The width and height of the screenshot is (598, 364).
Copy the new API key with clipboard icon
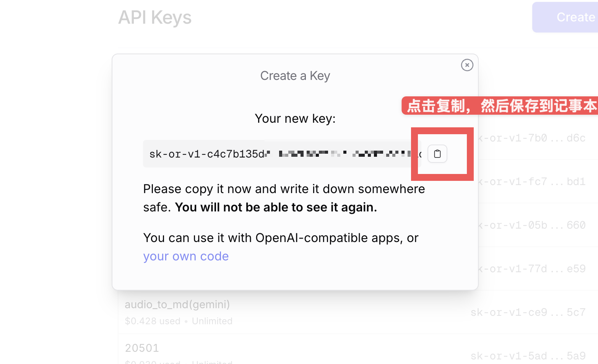pos(437,154)
